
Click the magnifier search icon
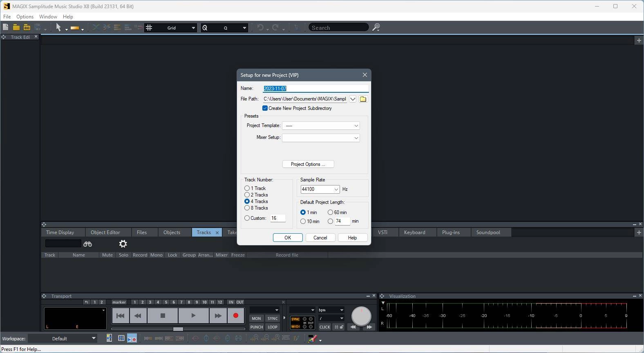[x=376, y=27]
